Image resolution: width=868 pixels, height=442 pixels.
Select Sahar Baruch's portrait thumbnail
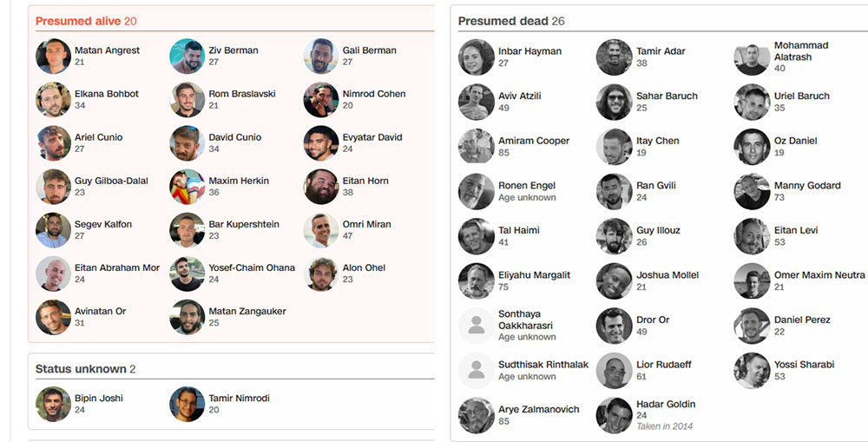coord(614,102)
